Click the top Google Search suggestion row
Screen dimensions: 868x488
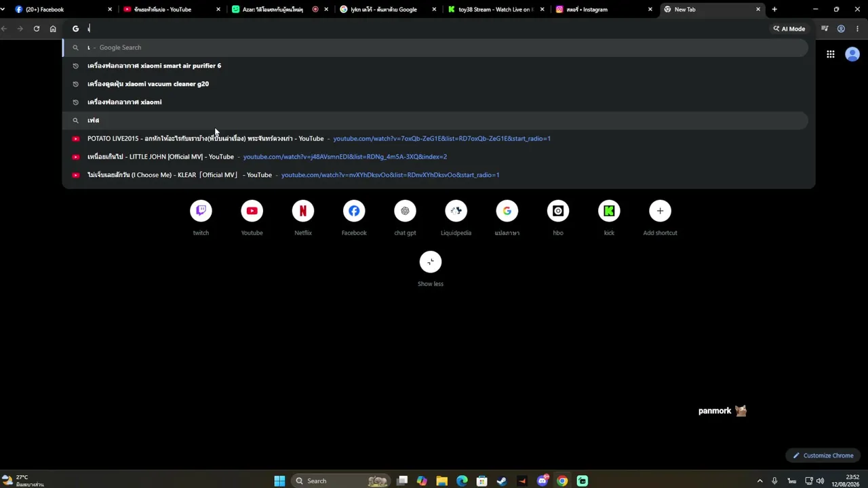[435, 47]
